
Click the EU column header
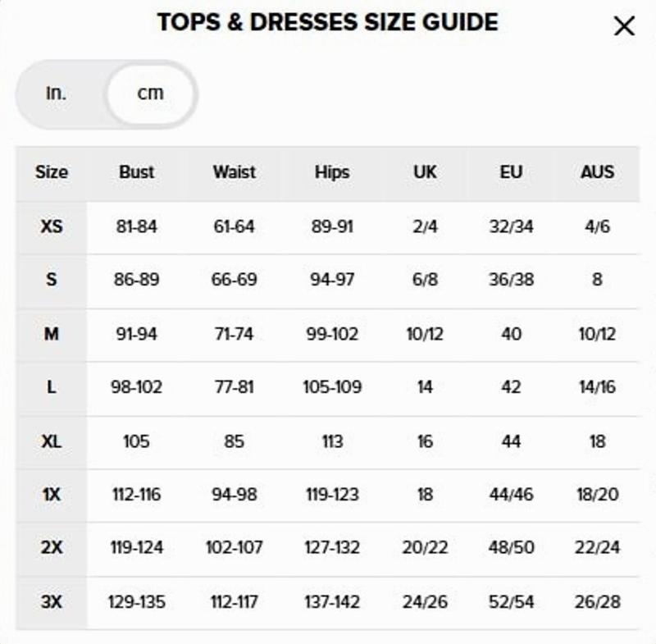(x=511, y=172)
